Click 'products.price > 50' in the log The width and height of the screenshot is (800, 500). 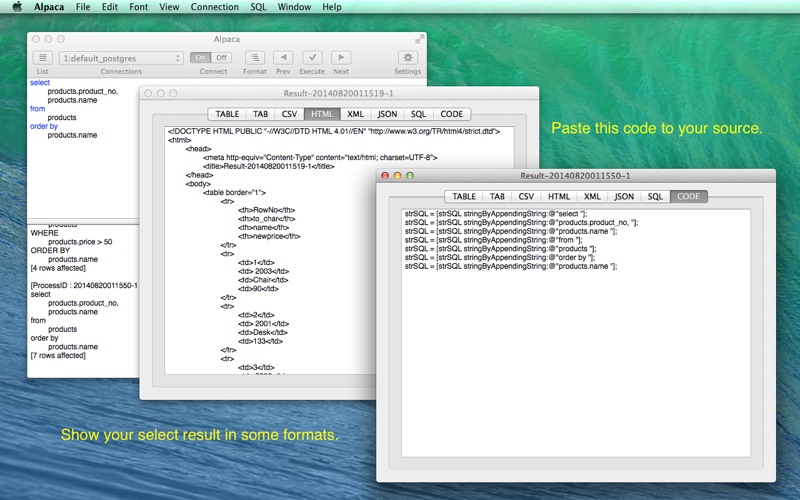[80, 242]
